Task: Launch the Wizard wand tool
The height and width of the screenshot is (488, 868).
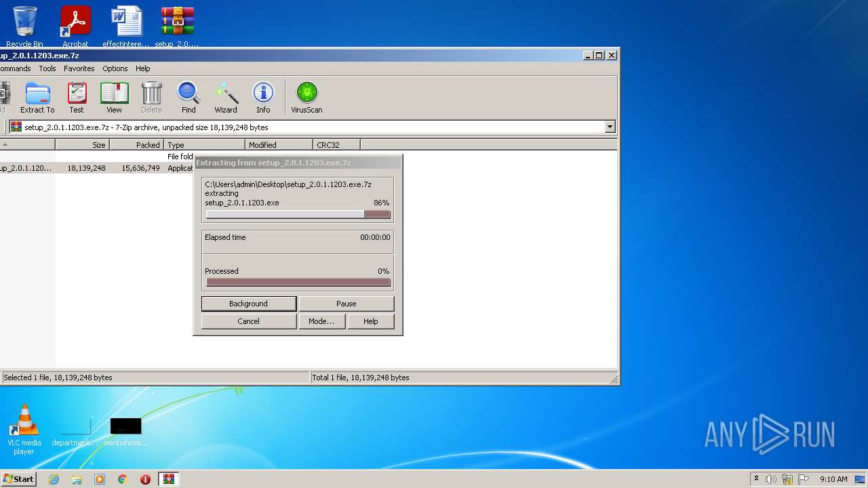Action: [x=226, y=98]
